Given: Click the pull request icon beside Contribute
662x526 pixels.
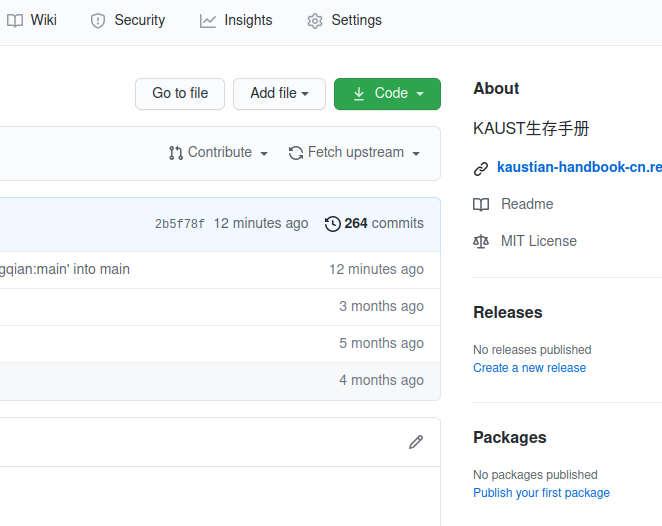Looking at the screenshot, I should tap(176, 153).
